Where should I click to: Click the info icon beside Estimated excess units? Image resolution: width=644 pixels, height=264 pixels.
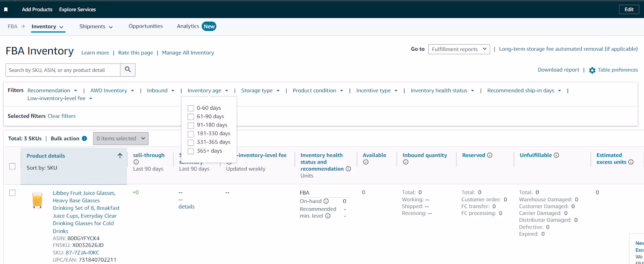point(631,162)
